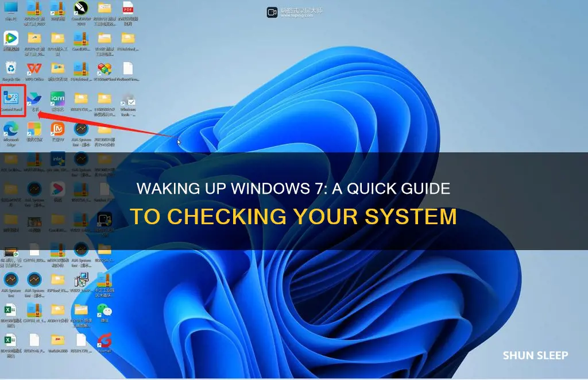The image size is (588, 380).
Task: Launch the iQIYI shortcut
Action: pos(57,101)
